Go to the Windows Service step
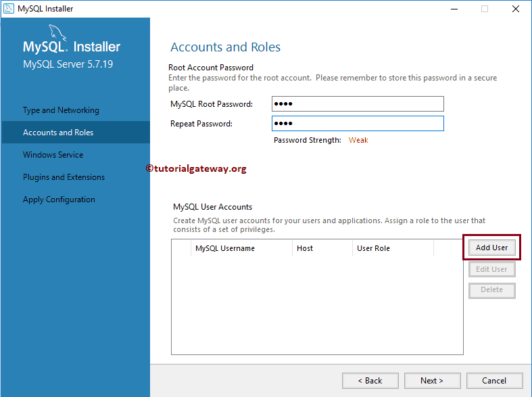Image resolution: width=532 pixels, height=397 pixels. tap(53, 155)
